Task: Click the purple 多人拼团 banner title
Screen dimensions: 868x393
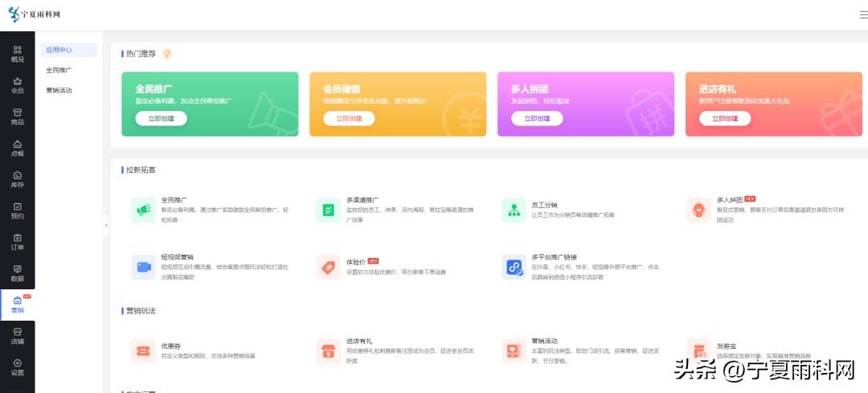Action: point(530,88)
